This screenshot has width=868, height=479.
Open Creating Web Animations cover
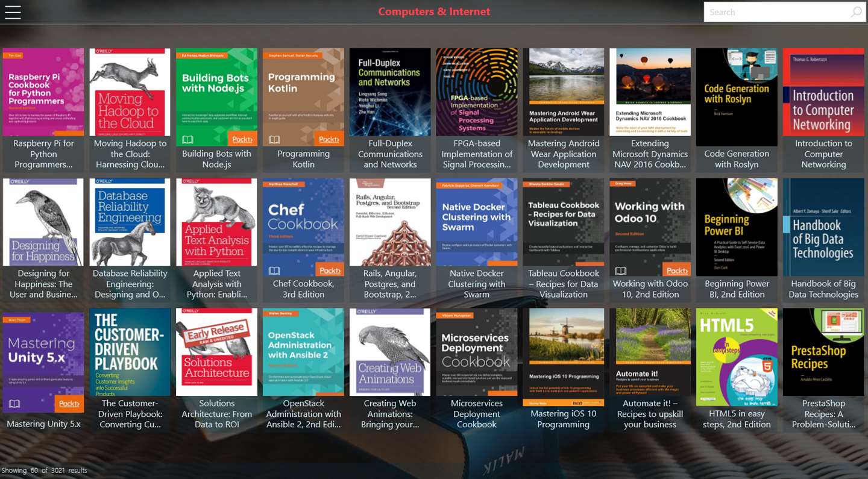click(x=390, y=352)
